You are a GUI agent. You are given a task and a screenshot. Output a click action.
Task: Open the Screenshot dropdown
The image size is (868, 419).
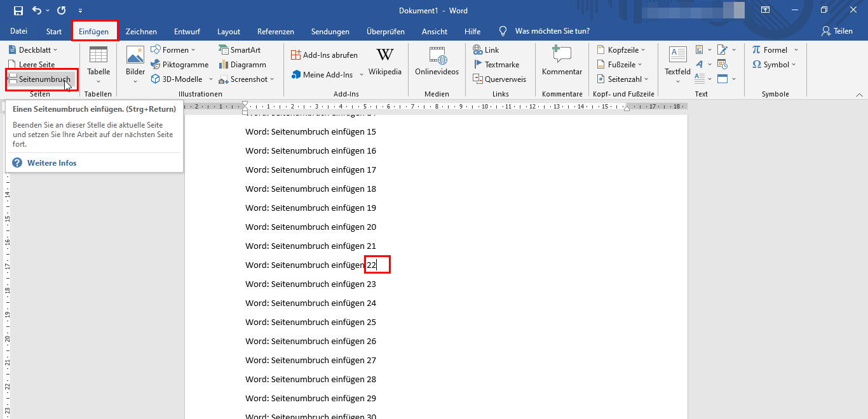[x=247, y=79]
